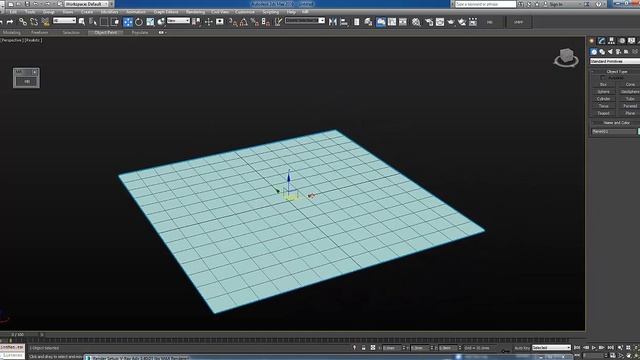The image size is (640, 360).
Task: Select the Select and Link tool
Action: tap(23, 22)
